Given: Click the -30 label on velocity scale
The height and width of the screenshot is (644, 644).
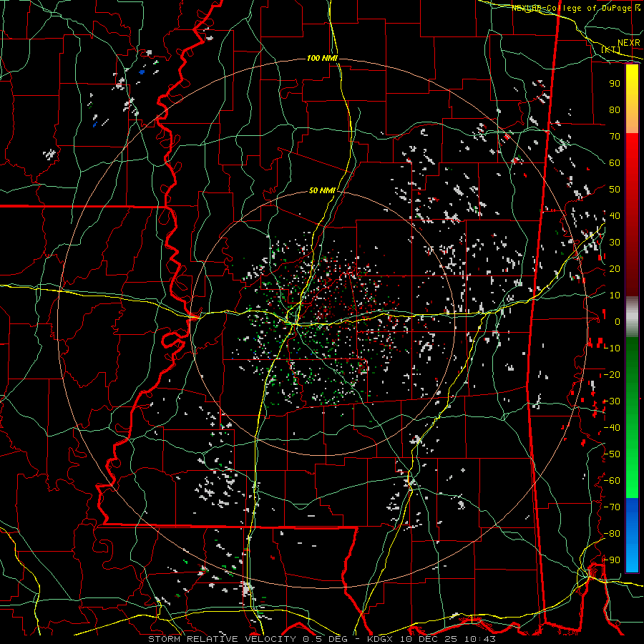Looking at the screenshot, I should (x=612, y=401).
